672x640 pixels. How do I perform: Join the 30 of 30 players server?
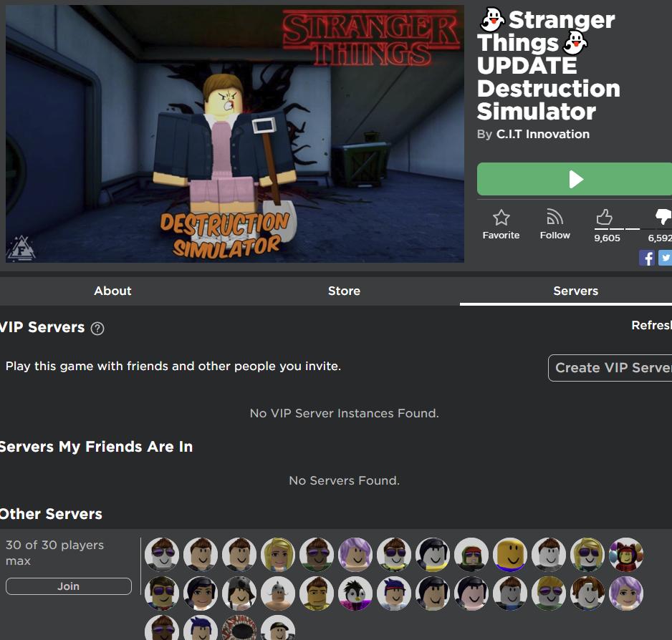69,586
